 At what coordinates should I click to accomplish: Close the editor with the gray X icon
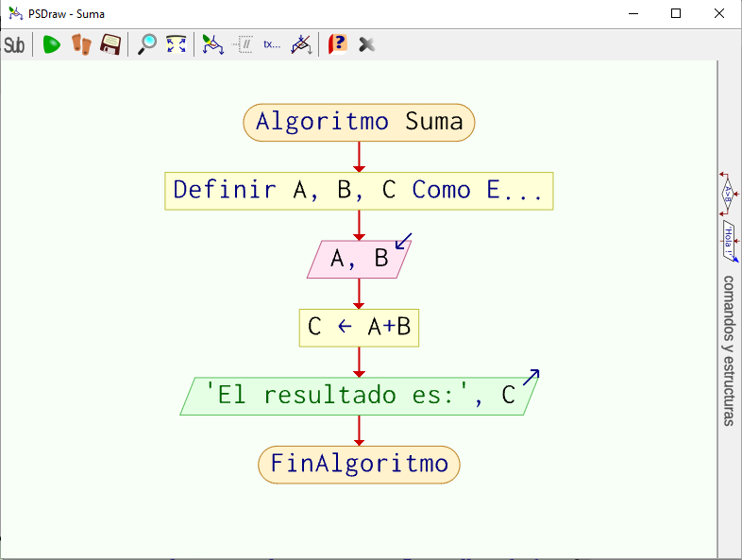[x=366, y=45]
